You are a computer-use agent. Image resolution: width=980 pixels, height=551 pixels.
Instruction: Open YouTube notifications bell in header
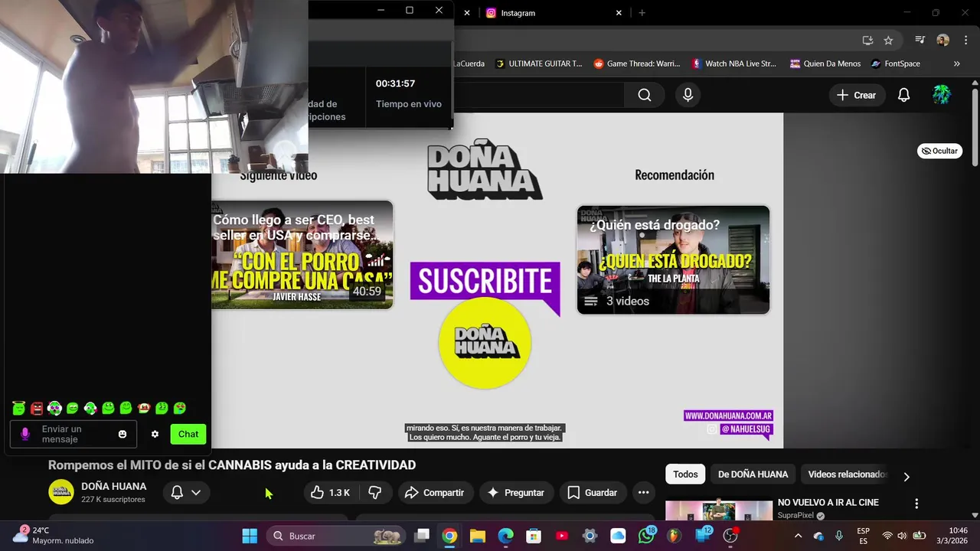click(903, 95)
